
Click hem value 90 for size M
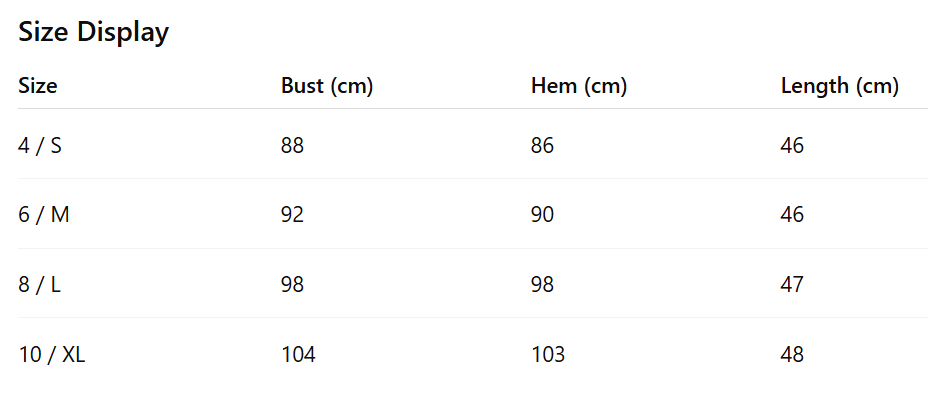542,214
